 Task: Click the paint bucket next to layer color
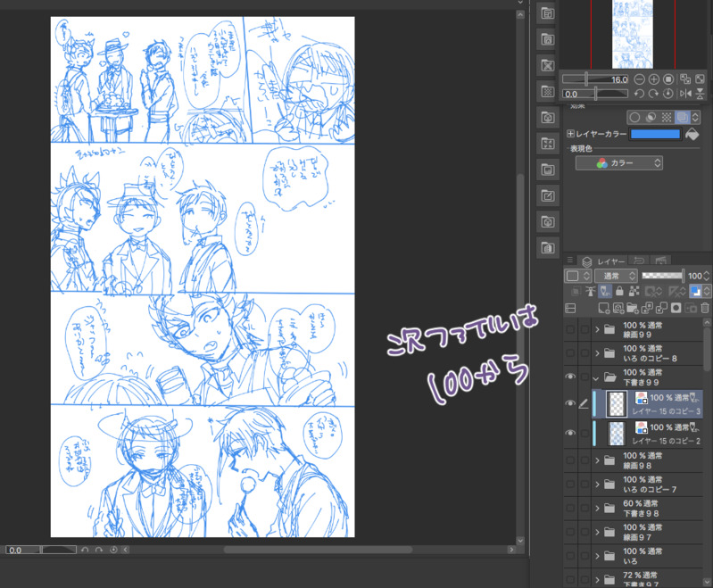692,134
